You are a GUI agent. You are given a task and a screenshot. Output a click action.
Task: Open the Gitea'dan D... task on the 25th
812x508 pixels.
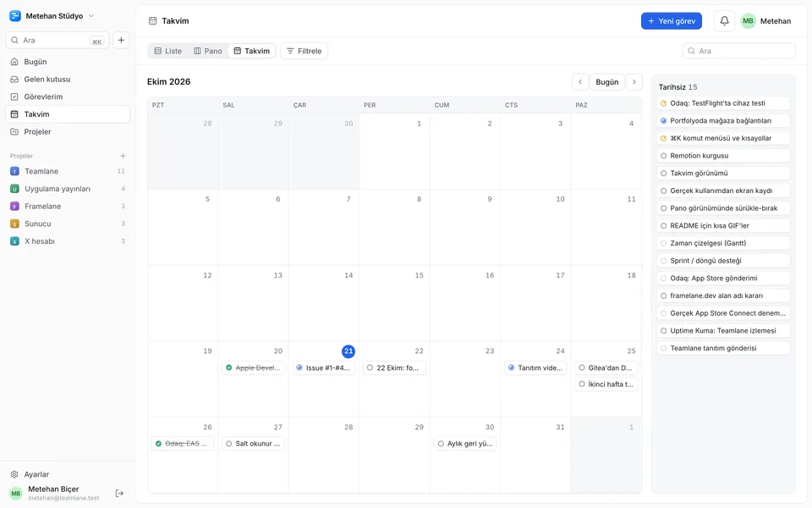point(606,367)
